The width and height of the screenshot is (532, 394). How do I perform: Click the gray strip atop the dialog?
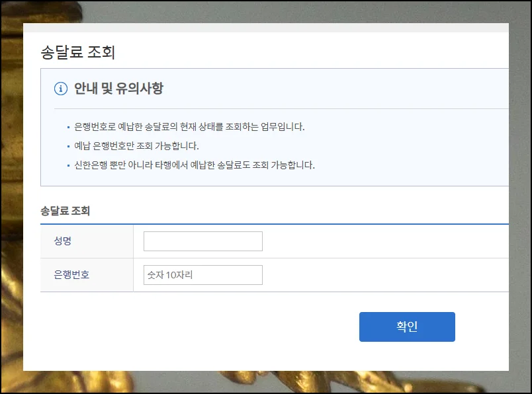tap(265, 28)
